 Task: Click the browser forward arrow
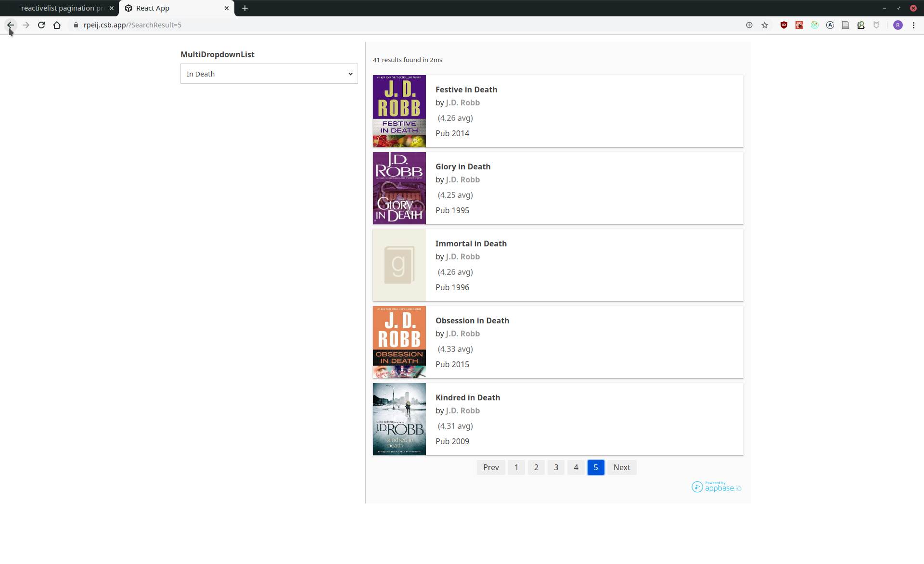[26, 25]
